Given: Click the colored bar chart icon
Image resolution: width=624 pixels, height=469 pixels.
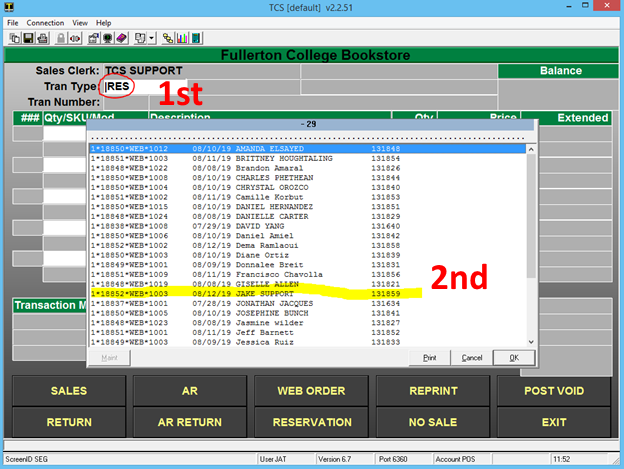Looking at the screenshot, I should (182, 38).
